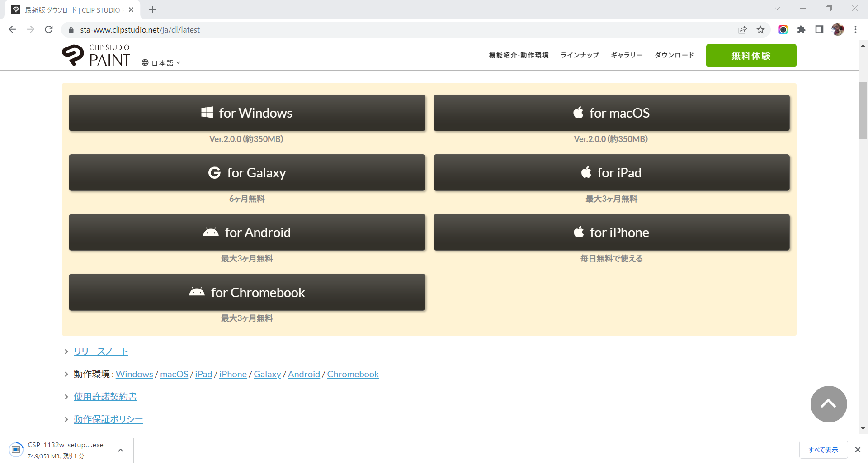Download the for Windows version

pyautogui.click(x=247, y=113)
